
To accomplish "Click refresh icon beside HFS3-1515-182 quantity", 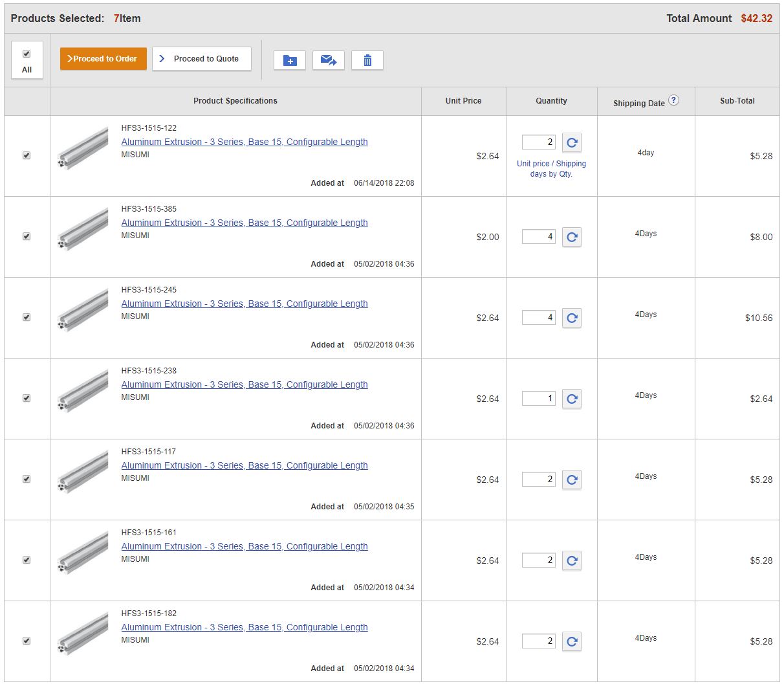I will point(572,641).
